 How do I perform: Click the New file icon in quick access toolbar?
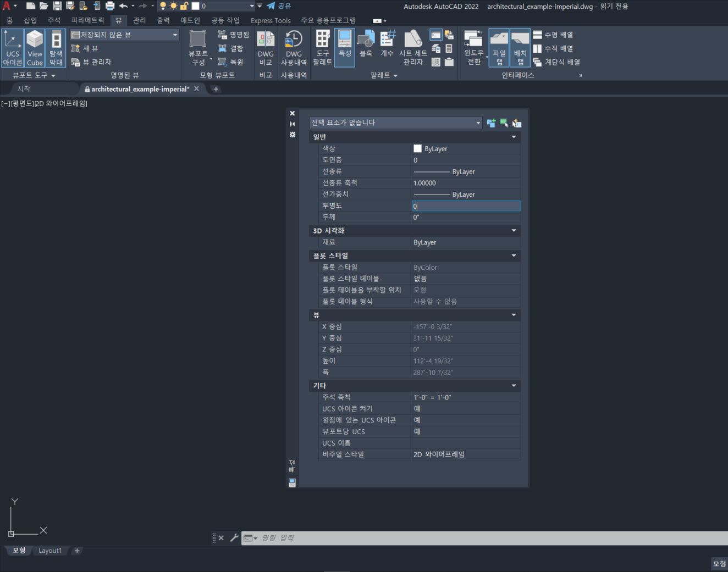(31, 6)
